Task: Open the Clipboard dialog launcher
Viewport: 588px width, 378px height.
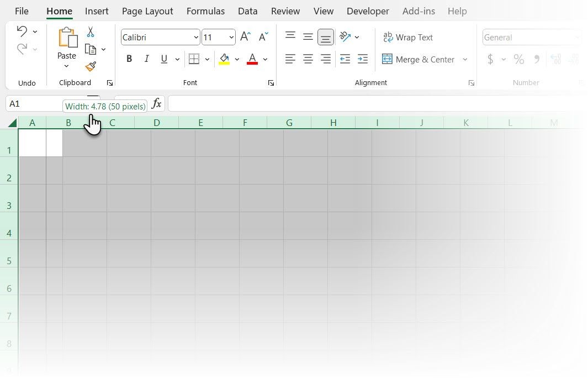Action: click(x=110, y=83)
